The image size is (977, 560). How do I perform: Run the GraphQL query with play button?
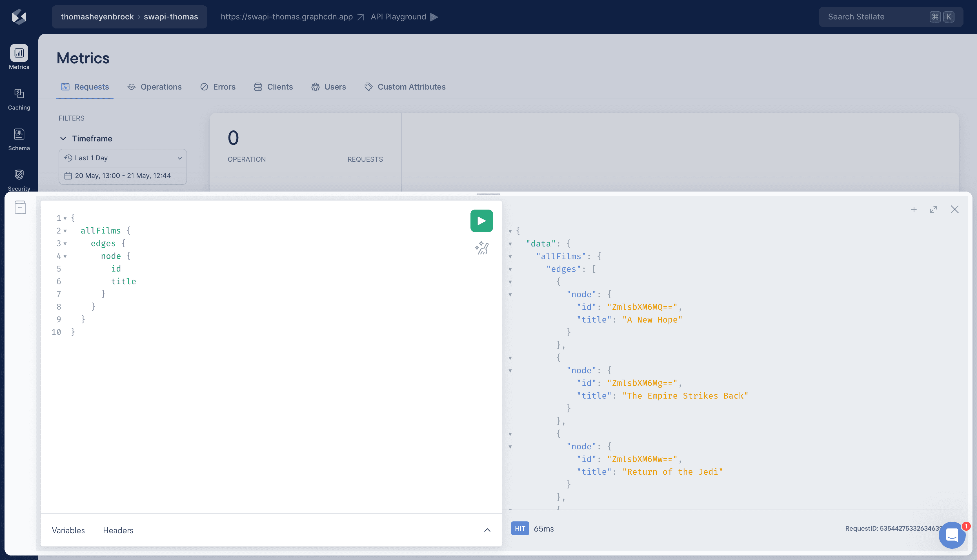tap(481, 221)
